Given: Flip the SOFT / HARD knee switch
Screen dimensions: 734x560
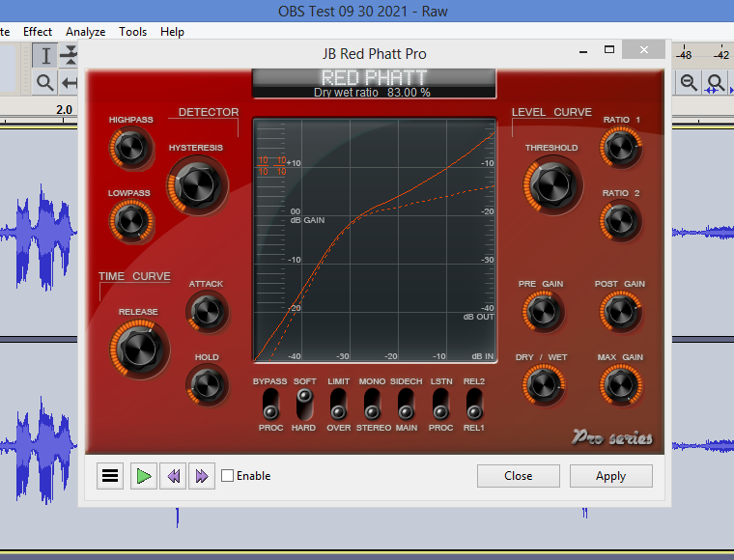Looking at the screenshot, I should [304, 405].
